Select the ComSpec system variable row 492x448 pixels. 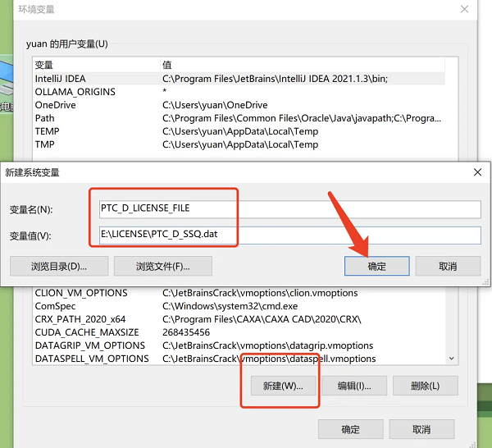56,306
